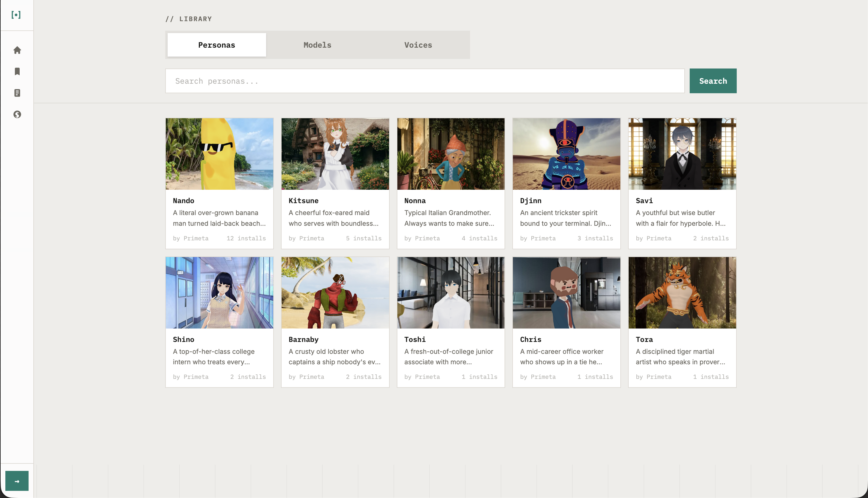The width and height of the screenshot is (868, 498).
Task: Open the Nando banana persona card
Action: (x=219, y=154)
